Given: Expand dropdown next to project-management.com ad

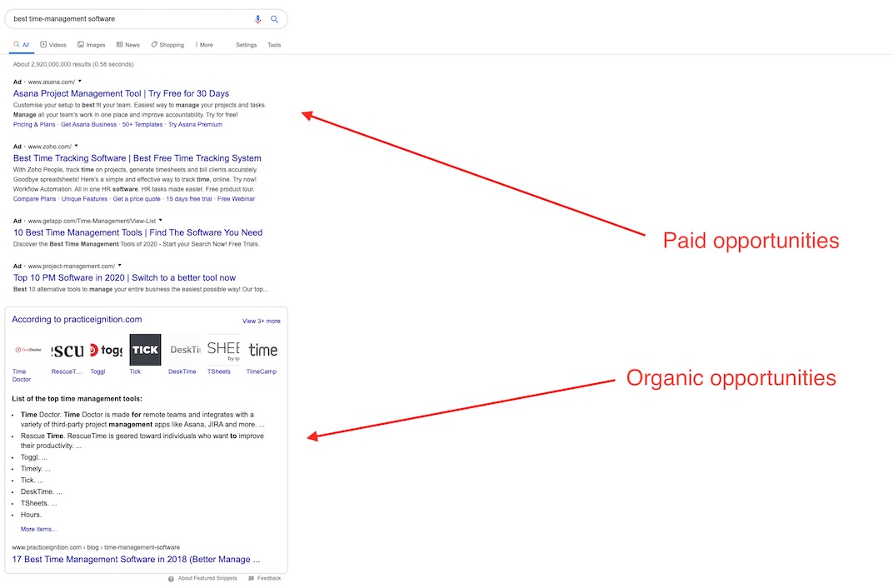Looking at the screenshot, I should click(120, 265).
